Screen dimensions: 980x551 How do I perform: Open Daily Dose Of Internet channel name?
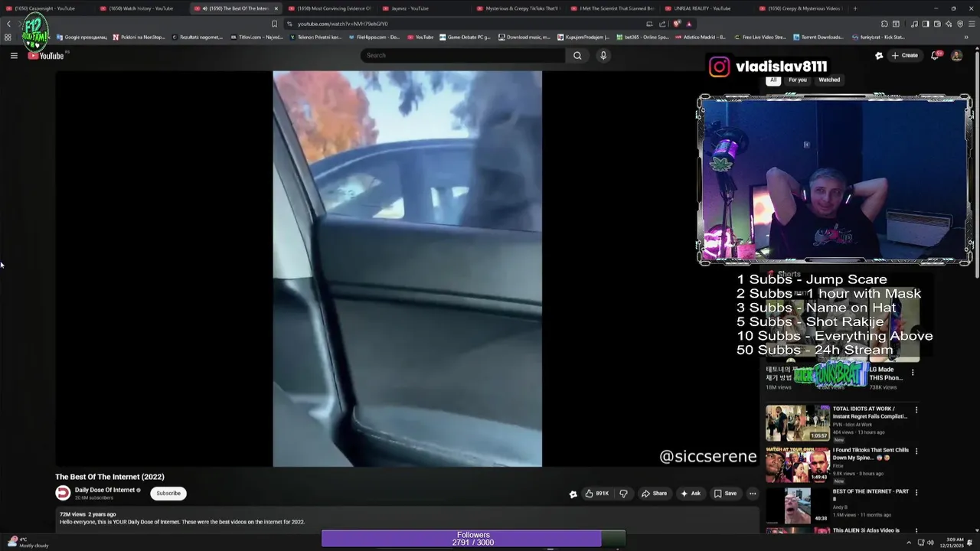tap(105, 490)
